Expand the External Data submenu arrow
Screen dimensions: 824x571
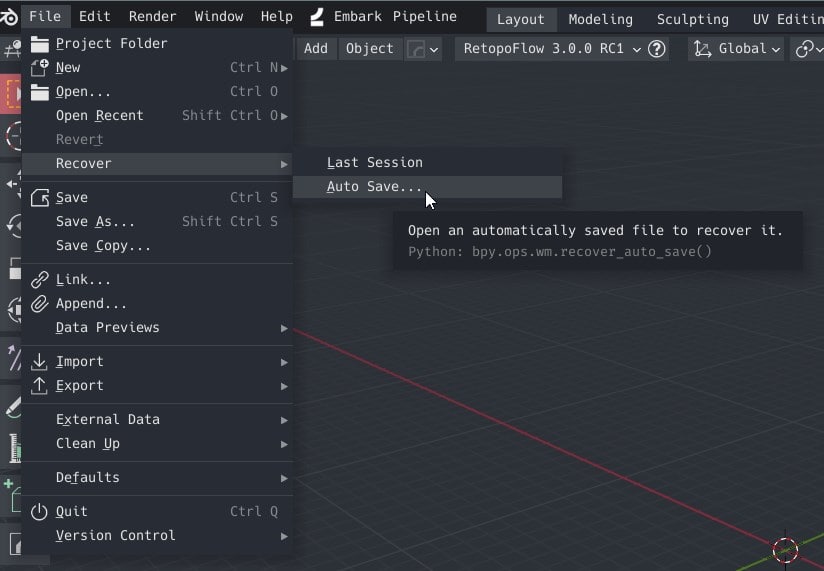point(284,420)
